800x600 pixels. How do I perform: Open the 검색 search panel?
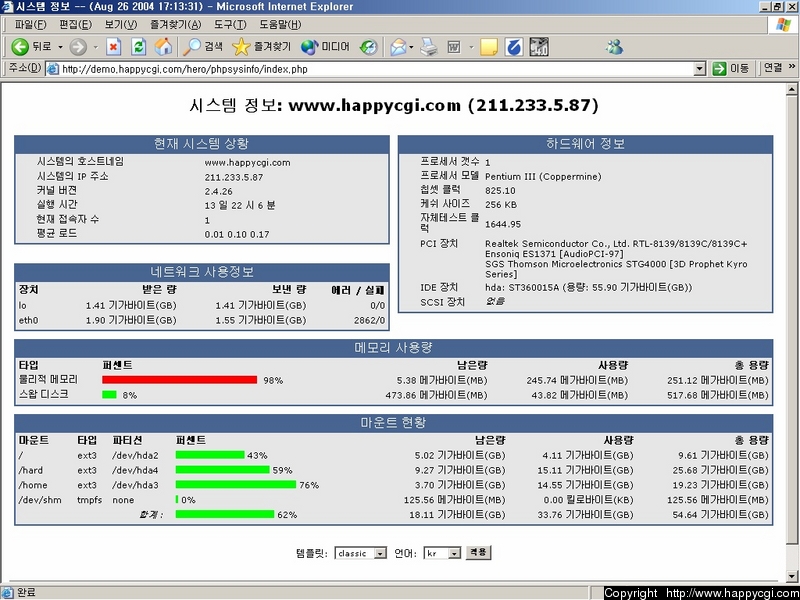pyautogui.click(x=203, y=47)
